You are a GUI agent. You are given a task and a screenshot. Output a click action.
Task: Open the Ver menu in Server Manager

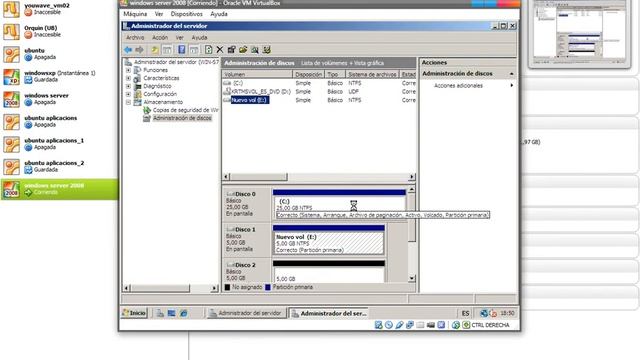180,38
